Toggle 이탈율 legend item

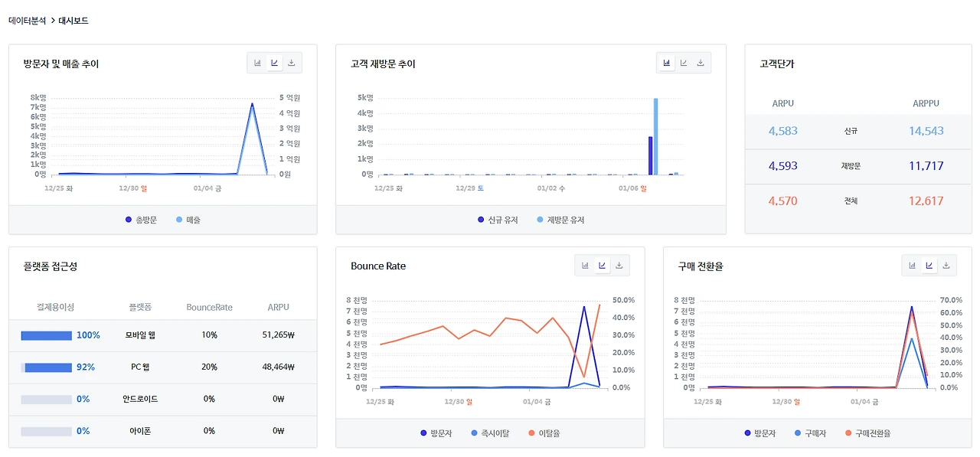click(544, 433)
